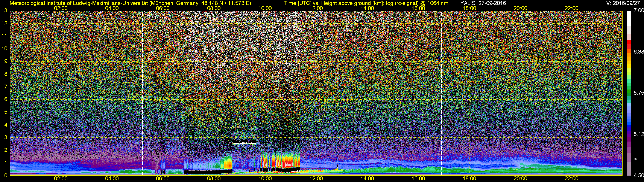
Task: Click the '02:00' label on the top time axis
Action: click(61, 8)
